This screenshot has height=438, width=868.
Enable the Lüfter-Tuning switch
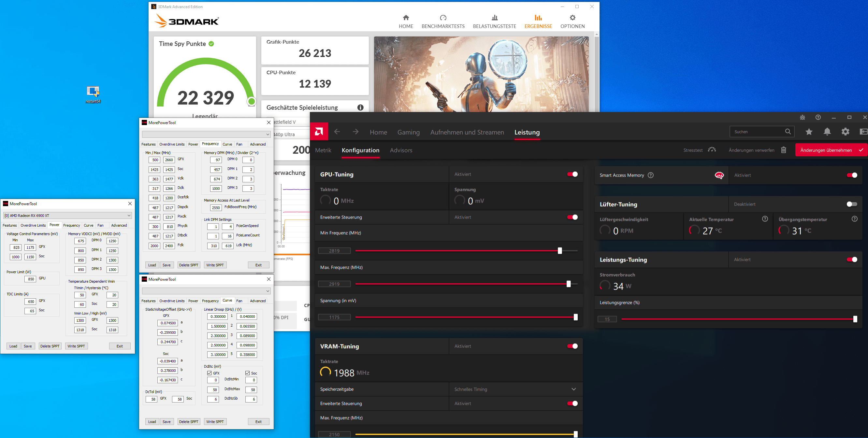pos(852,204)
